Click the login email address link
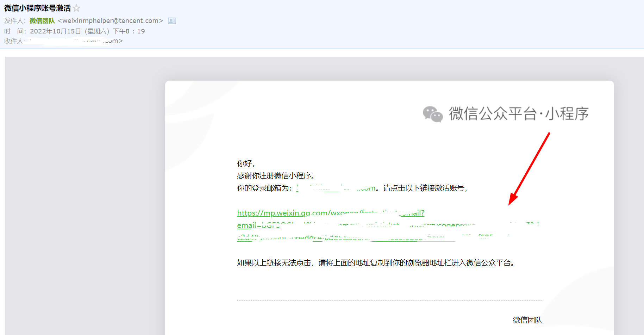The height and width of the screenshot is (335, 644). (x=336, y=188)
